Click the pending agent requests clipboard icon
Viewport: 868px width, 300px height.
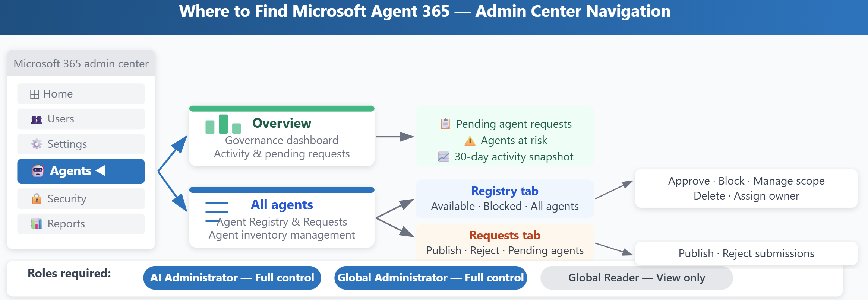[445, 124]
